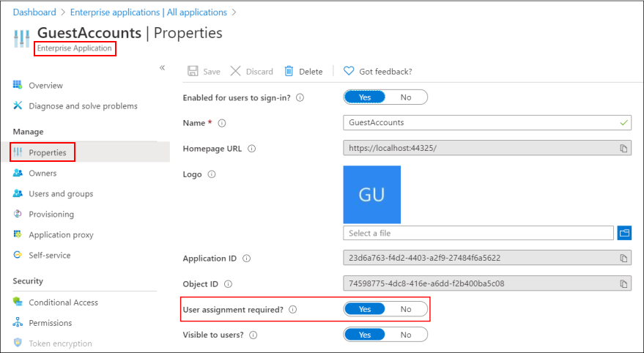This screenshot has width=644, height=353.
Task: Click the Delete trash can icon
Action: click(289, 71)
